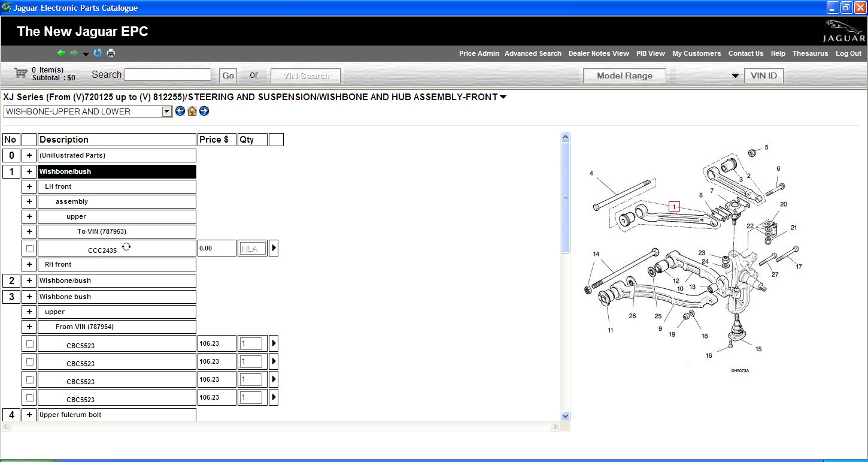868x462 pixels.
Task: Expand item 1 Wishbone/bush plus button
Action: (29, 171)
